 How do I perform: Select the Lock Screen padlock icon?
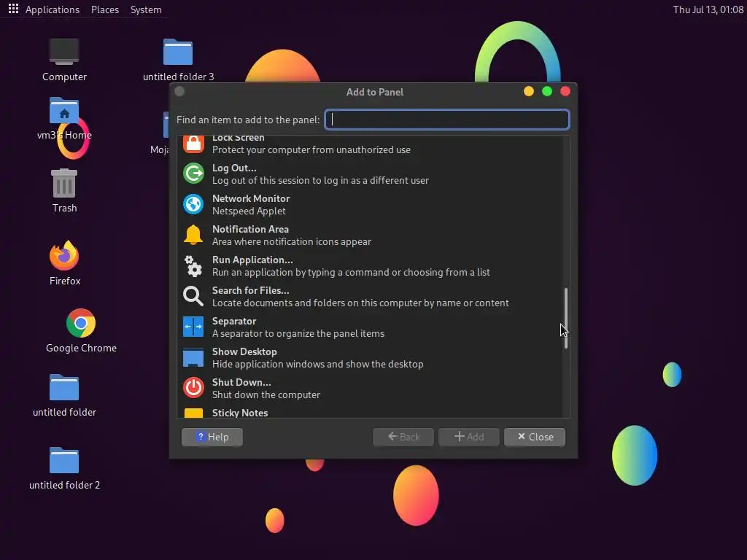tap(193, 144)
